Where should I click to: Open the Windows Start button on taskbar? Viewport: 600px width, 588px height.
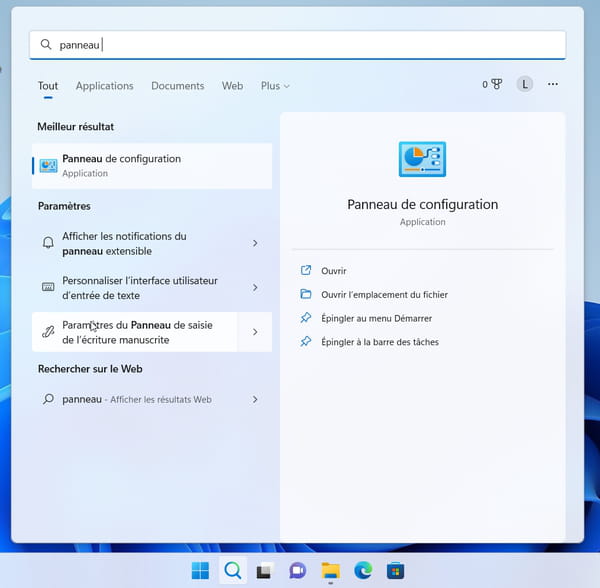tap(200, 571)
